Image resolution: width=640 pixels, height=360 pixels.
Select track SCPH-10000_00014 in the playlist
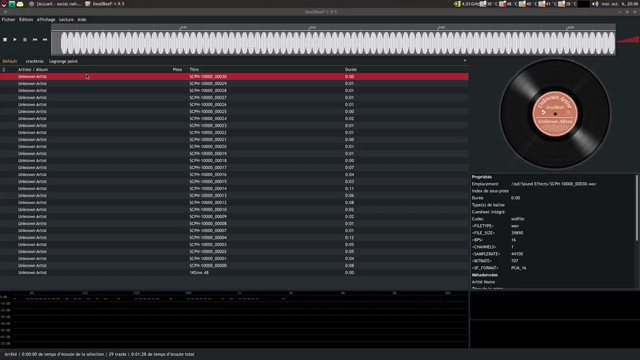pos(234,189)
